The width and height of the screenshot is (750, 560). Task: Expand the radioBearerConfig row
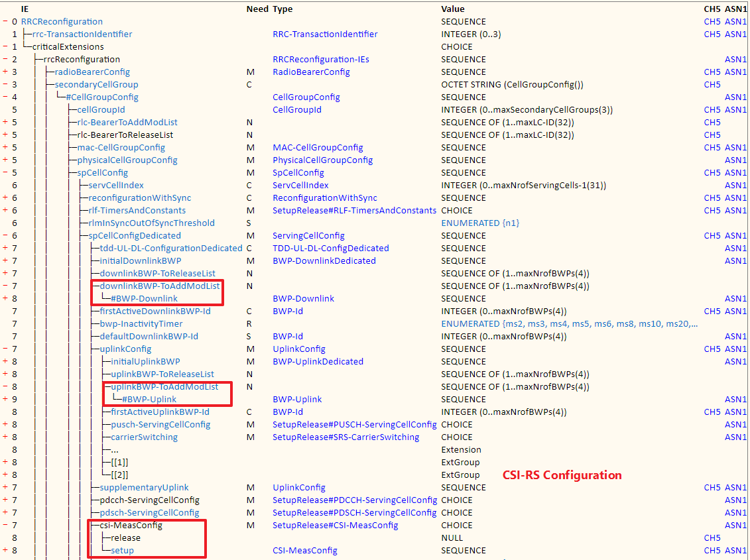5,72
